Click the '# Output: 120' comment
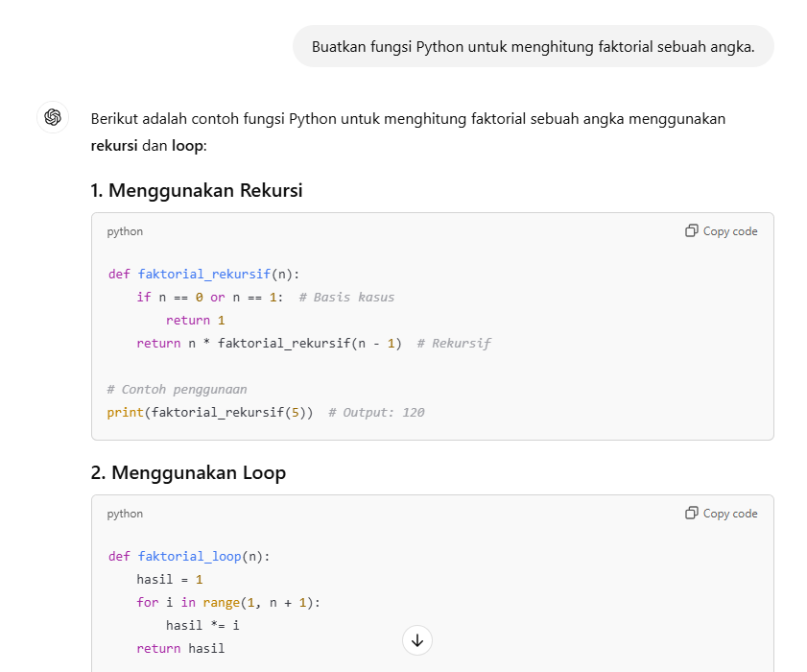Screen dimensions: 807x672 (x=377, y=413)
